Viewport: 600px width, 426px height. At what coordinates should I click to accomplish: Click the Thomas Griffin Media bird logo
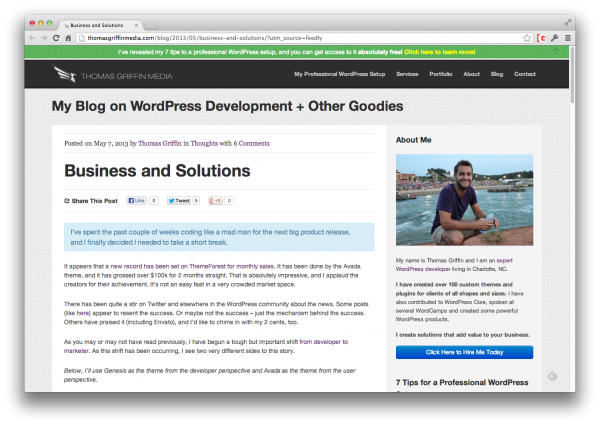[64, 73]
